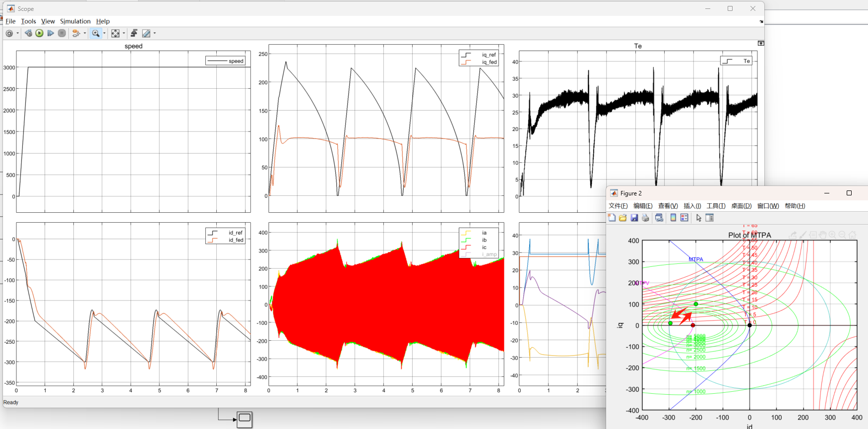Click iq_fed legend entry
Screen dimensions: 868x429
tap(479, 62)
